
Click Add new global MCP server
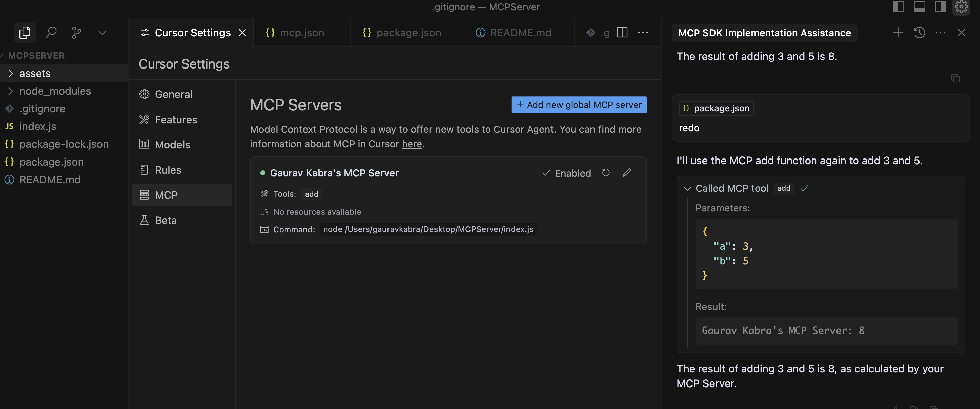click(579, 105)
